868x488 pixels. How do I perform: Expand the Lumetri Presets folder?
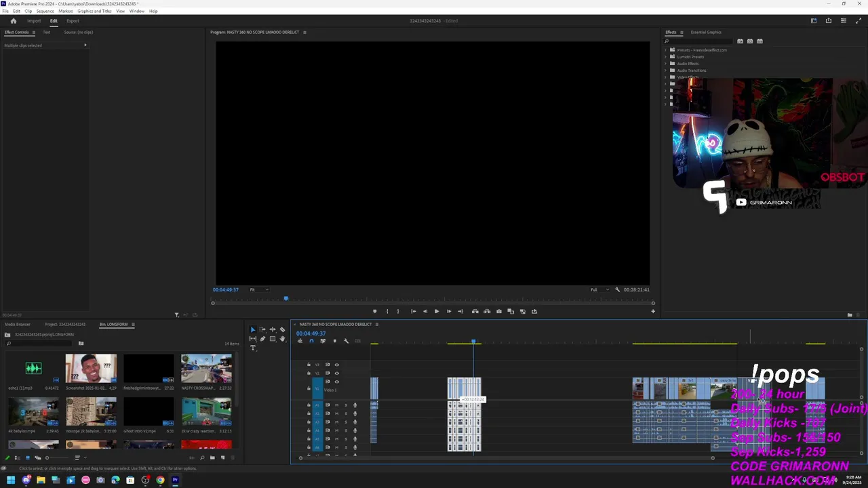[x=665, y=57]
